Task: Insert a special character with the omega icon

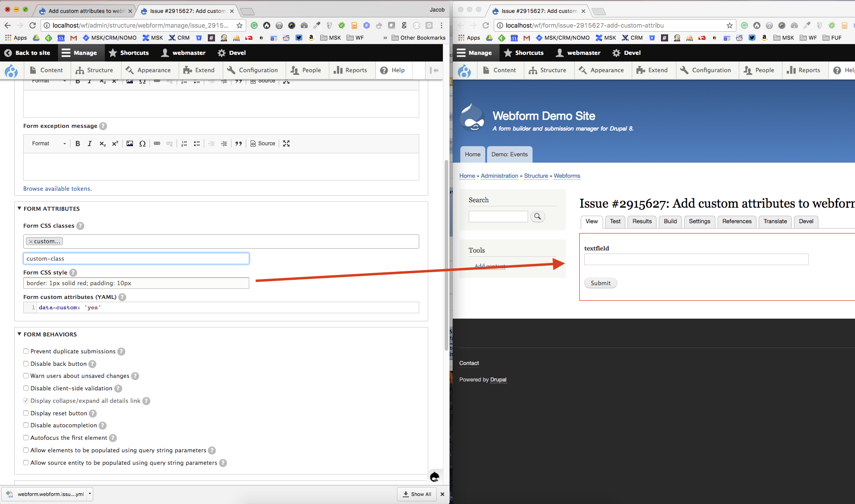Action: pyautogui.click(x=142, y=143)
